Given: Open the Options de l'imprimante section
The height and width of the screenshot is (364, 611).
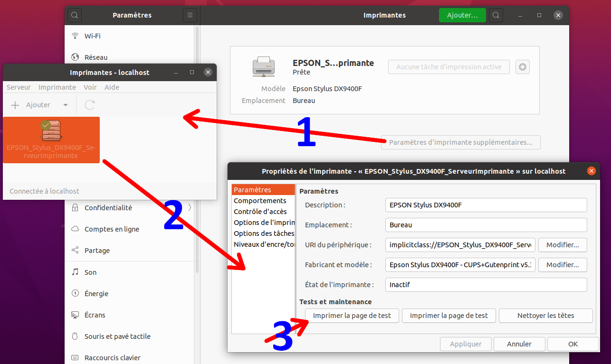Looking at the screenshot, I should pos(264,223).
